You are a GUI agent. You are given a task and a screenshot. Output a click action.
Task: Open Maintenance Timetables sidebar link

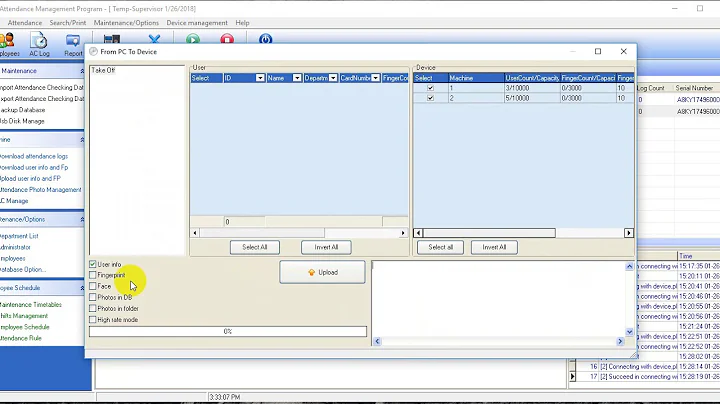coord(31,304)
